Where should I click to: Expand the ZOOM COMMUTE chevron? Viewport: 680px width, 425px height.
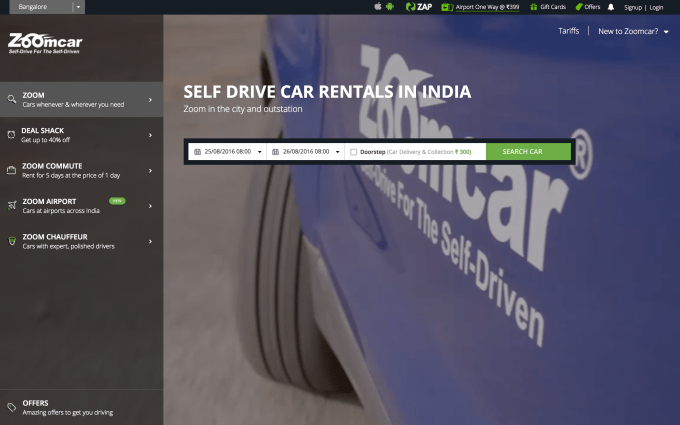150,171
